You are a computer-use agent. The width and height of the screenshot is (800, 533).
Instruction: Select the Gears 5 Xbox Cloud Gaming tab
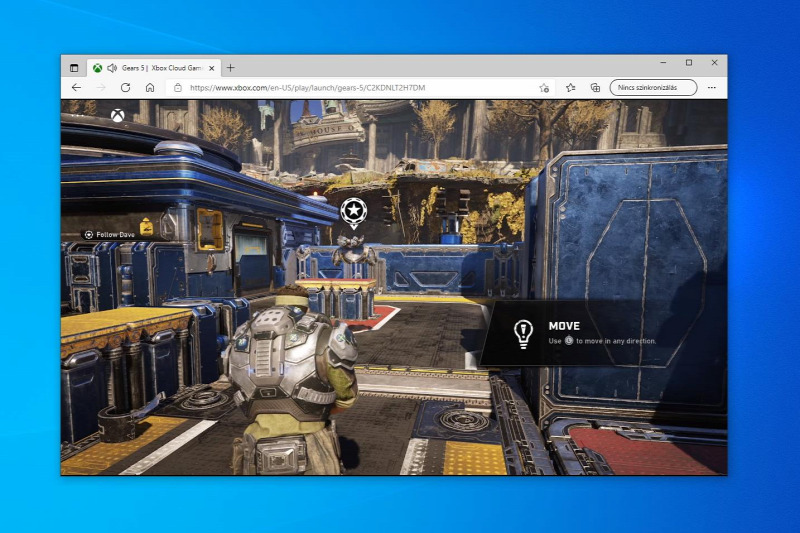coord(154,68)
